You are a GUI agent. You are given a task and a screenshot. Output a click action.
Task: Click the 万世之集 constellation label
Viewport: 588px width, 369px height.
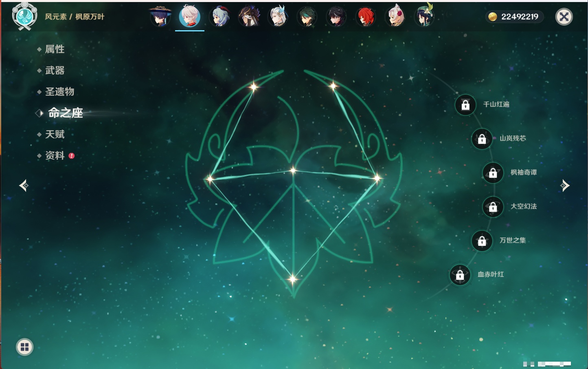point(513,240)
